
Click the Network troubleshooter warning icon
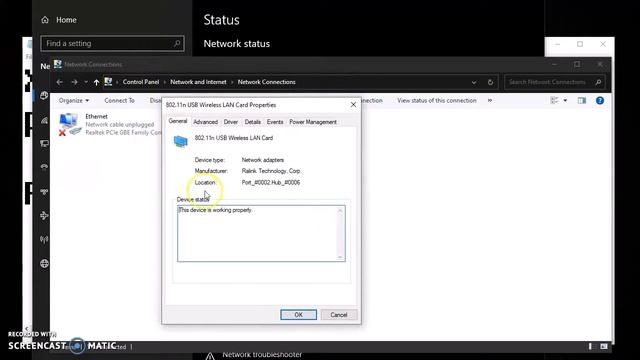point(210,356)
